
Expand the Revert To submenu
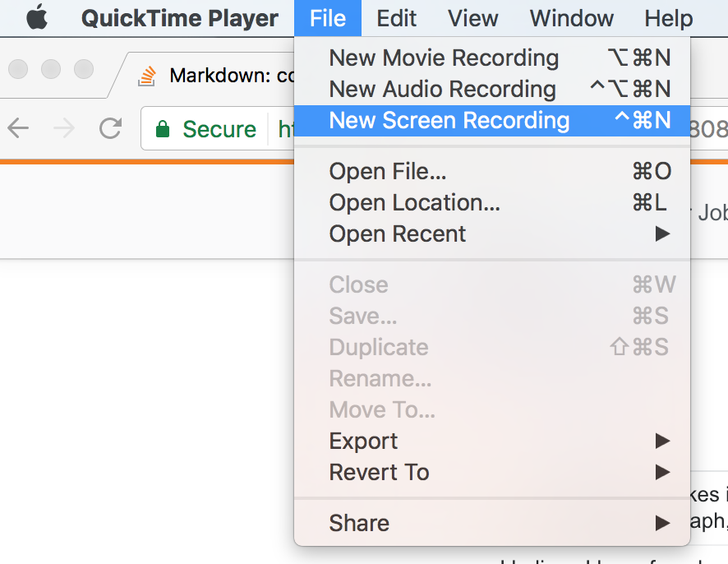click(379, 472)
